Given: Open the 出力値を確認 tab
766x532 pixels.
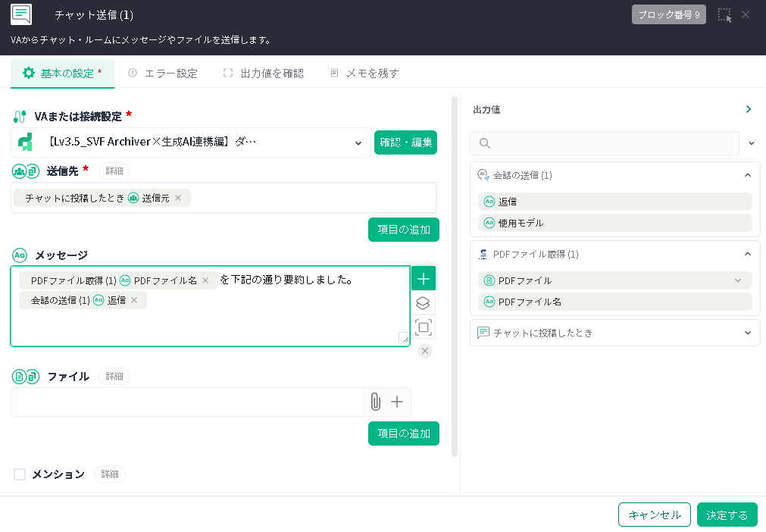Looking at the screenshot, I should point(264,74).
